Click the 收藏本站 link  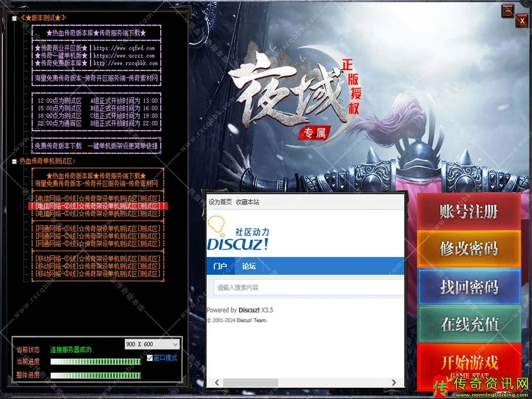point(247,202)
